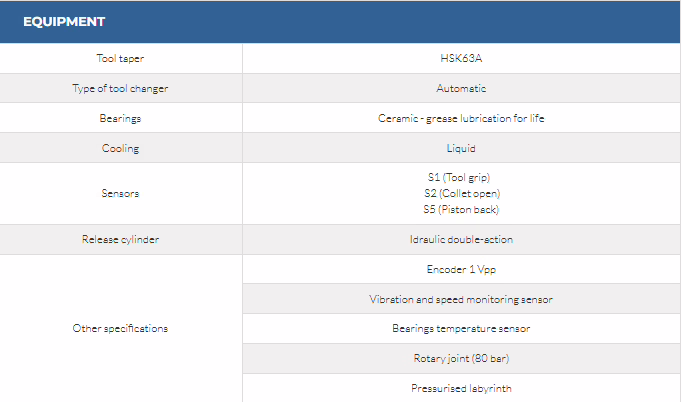682x402 pixels.
Task: Click the Liquid cooling value
Action: click(461, 148)
